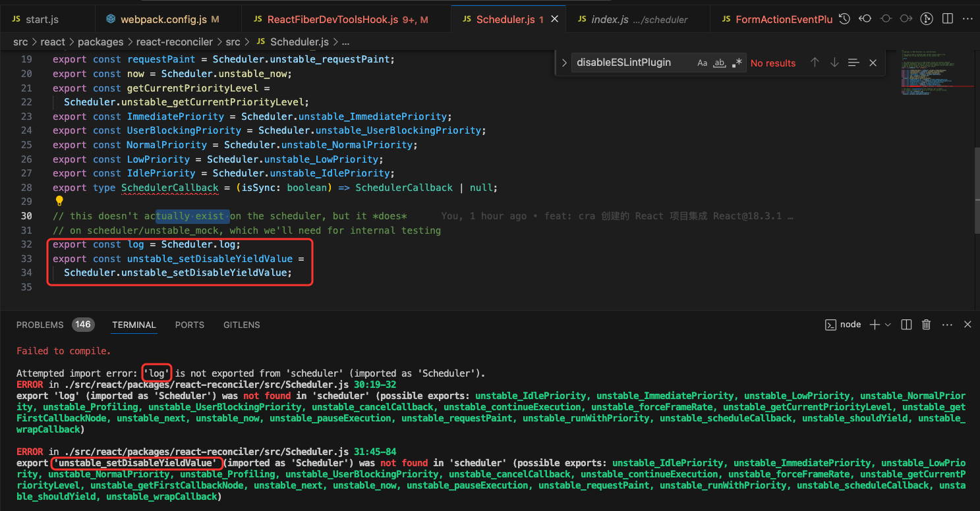Click the GitLens blame annotation 'You, 1 hour ago'
This screenshot has height=511, width=980.
[484, 216]
